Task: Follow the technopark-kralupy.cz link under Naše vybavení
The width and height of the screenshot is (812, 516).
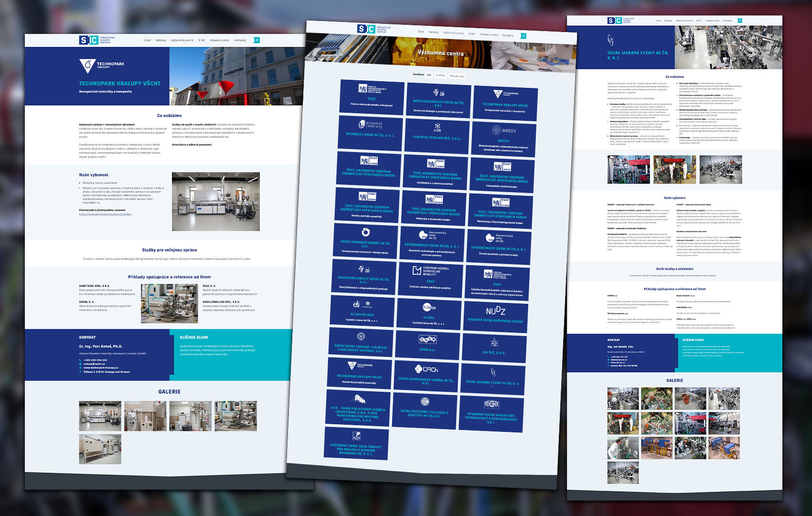Action: pos(106,214)
